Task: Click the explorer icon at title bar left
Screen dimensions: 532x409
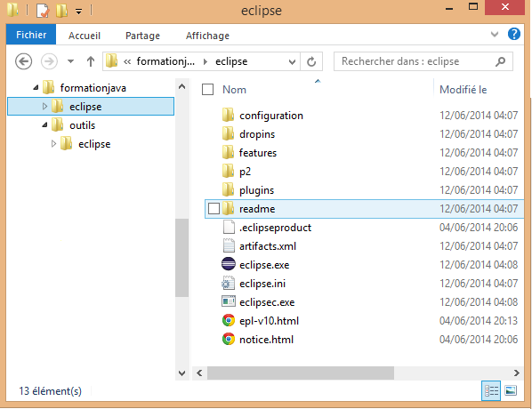Action: (x=12, y=10)
